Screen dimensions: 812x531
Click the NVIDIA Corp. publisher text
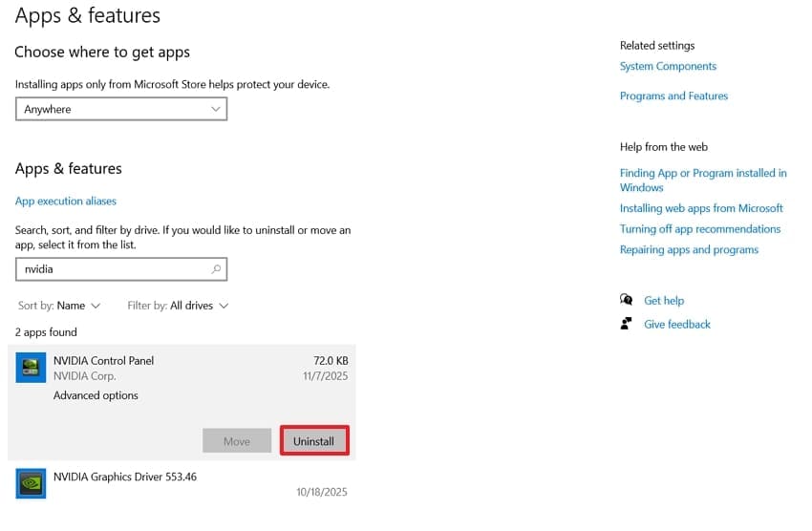click(x=84, y=376)
